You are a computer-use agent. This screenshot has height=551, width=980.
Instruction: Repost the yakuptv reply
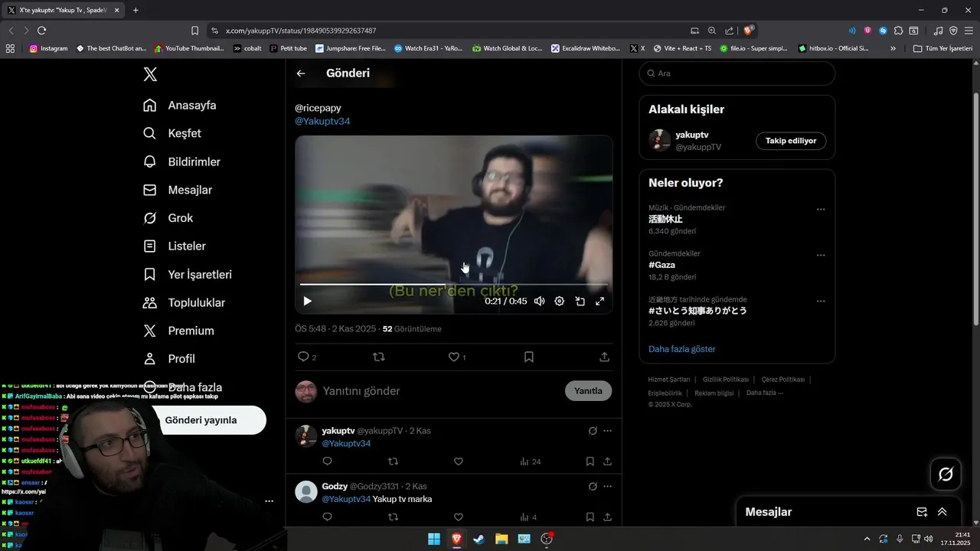pyautogui.click(x=393, y=461)
